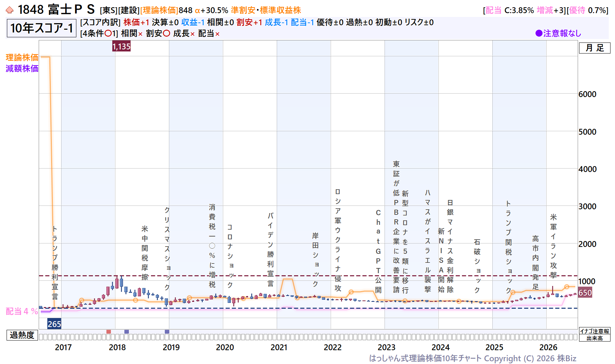Click the 1000 price axis label
The height and width of the screenshot is (364, 615).
point(587,281)
